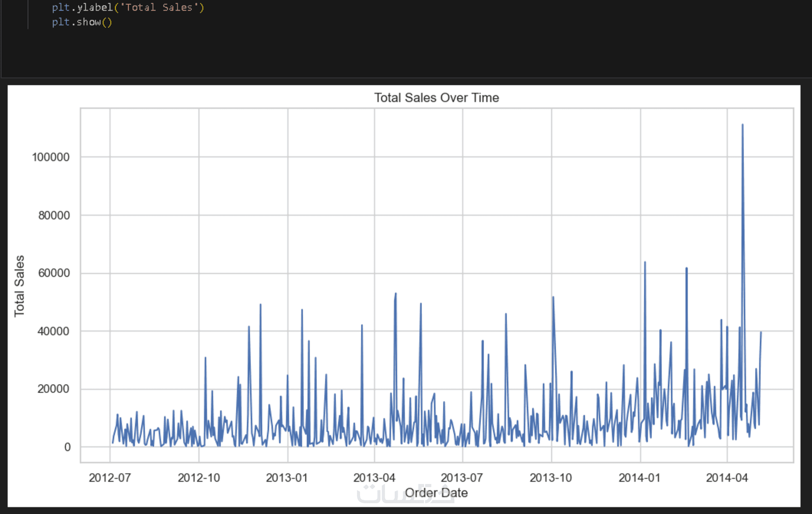Click the vertical Total Sales axis label
Screen dimensions: 812x514
[19, 286]
